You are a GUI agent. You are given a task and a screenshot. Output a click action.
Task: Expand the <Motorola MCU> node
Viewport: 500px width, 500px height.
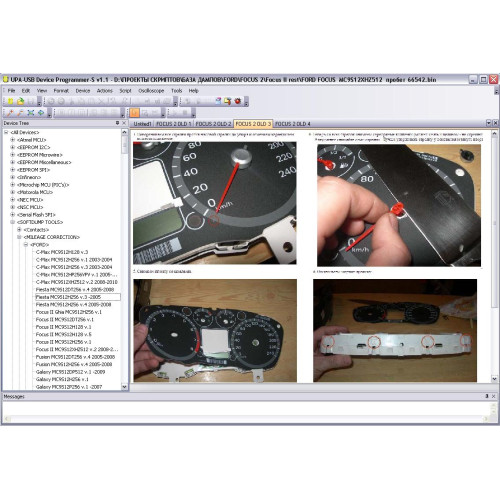[x=13, y=192]
